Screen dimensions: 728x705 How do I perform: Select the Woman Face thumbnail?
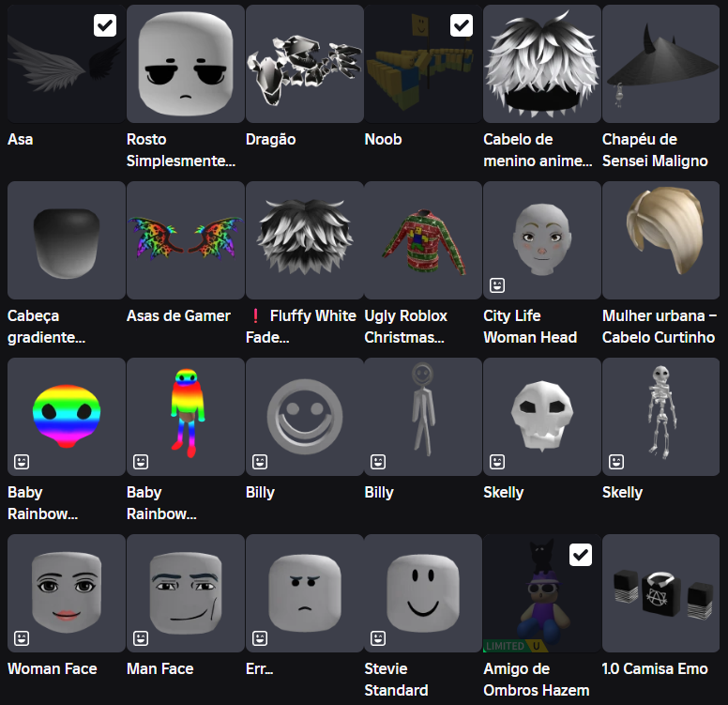tap(67, 593)
